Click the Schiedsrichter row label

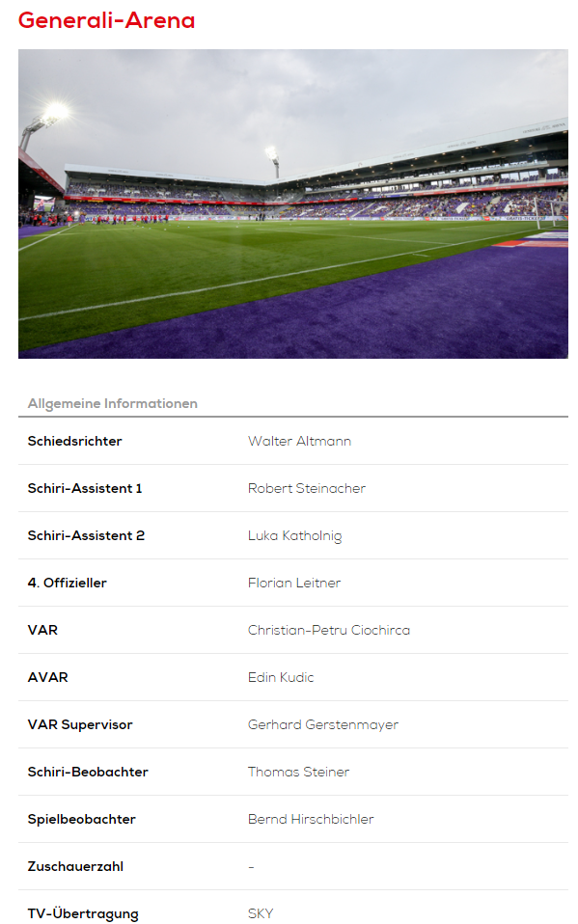point(75,442)
